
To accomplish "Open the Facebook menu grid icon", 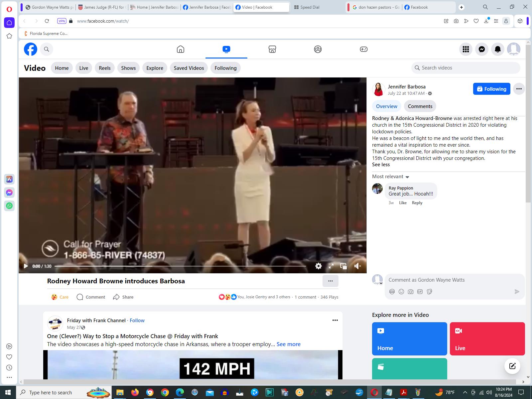I will (x=466, y=49).
